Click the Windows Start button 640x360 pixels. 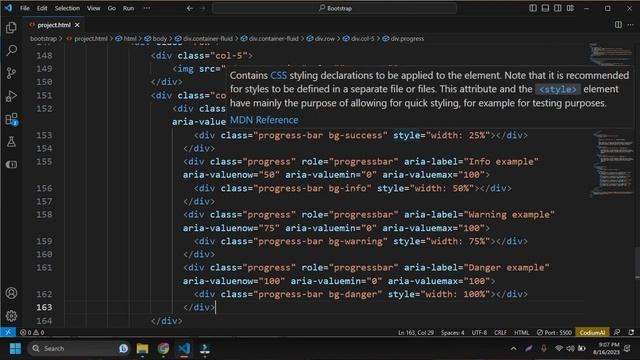pos(15,348)
